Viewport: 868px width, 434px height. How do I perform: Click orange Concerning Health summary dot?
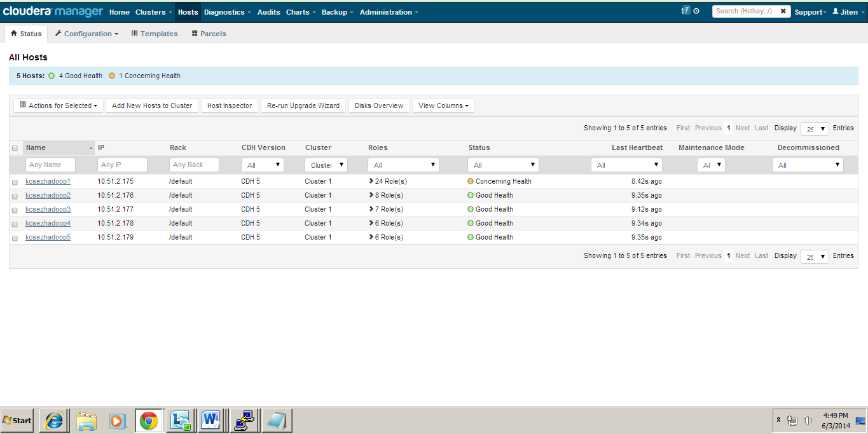point(112,76)
